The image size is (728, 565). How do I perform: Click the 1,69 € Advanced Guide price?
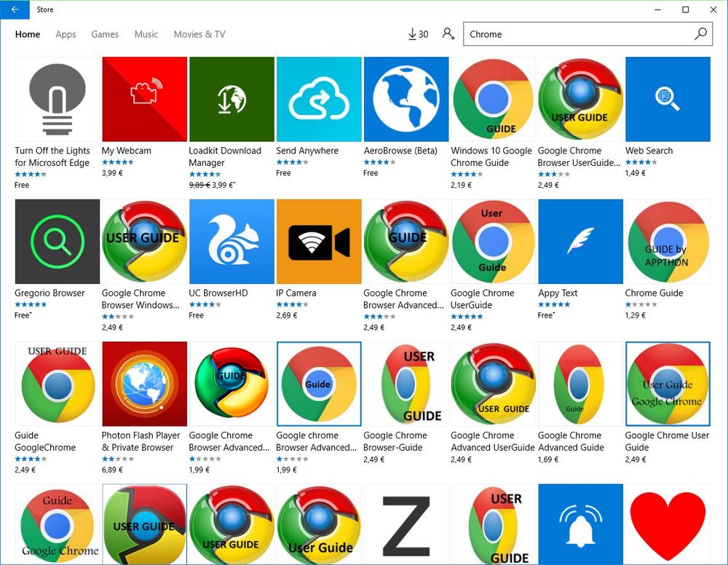(x=548, y=459)
